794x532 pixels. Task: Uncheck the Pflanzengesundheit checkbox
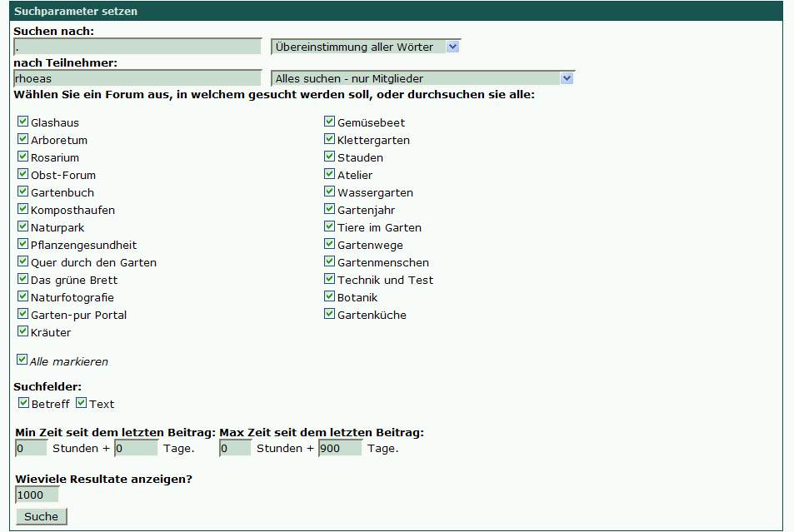point(22,243)
